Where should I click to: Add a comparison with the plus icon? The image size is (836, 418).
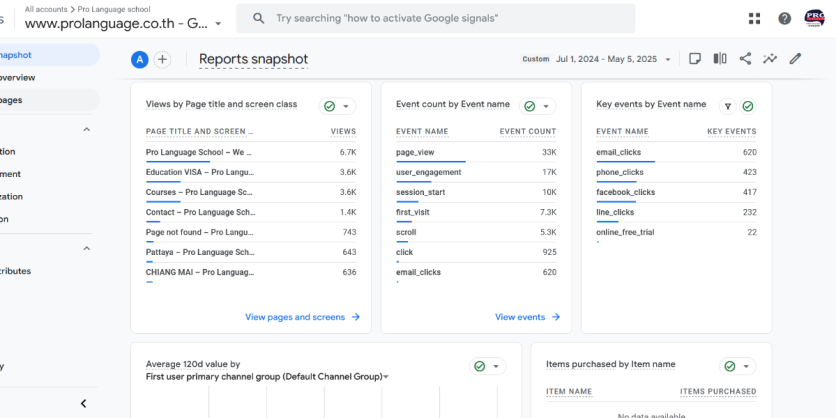pos(162,60)
